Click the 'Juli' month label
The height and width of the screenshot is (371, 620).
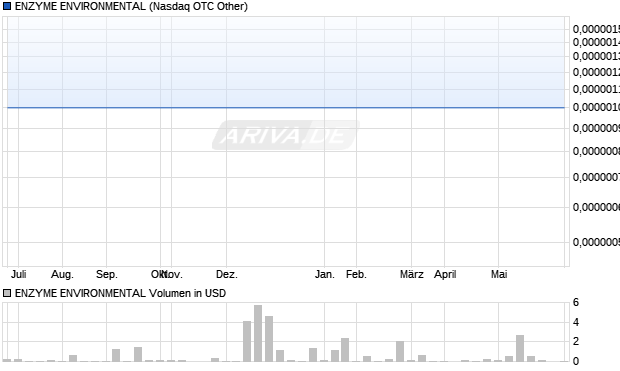[19, 274]
